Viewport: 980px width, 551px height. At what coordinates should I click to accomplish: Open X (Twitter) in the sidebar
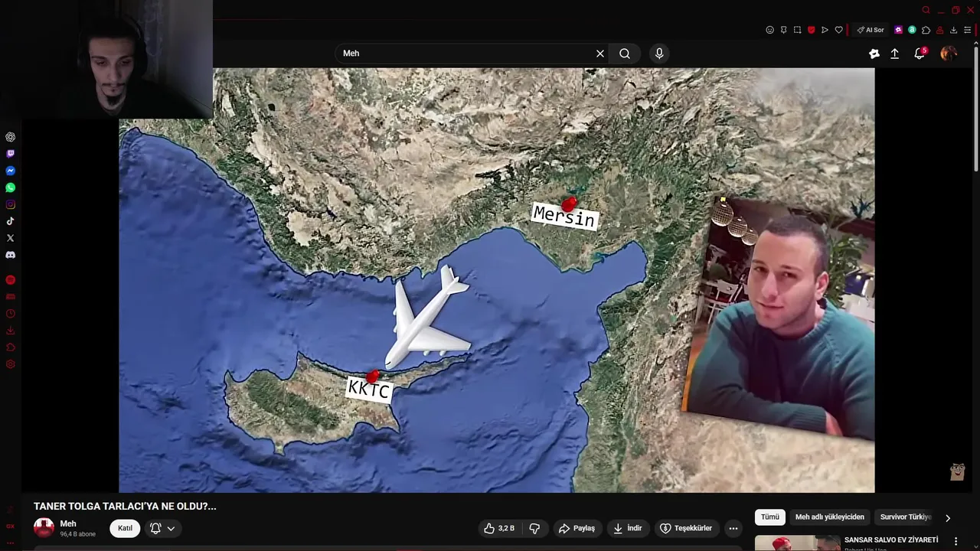tap(10, 238)
